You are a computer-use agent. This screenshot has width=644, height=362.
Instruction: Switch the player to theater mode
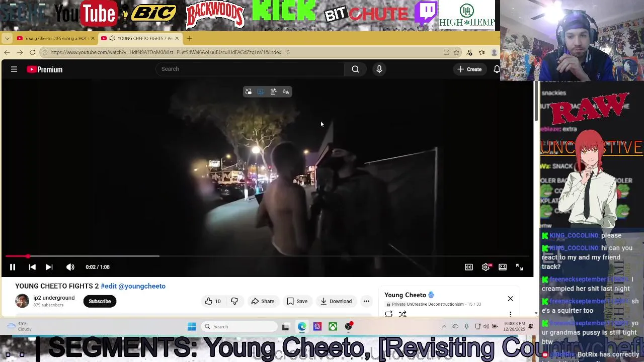[503, 267]
